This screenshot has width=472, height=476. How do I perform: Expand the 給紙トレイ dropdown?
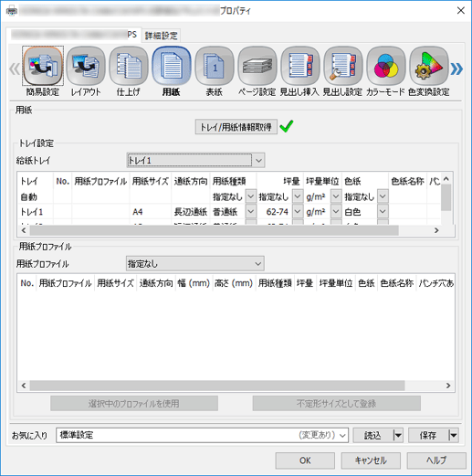(x=258, y=160)
